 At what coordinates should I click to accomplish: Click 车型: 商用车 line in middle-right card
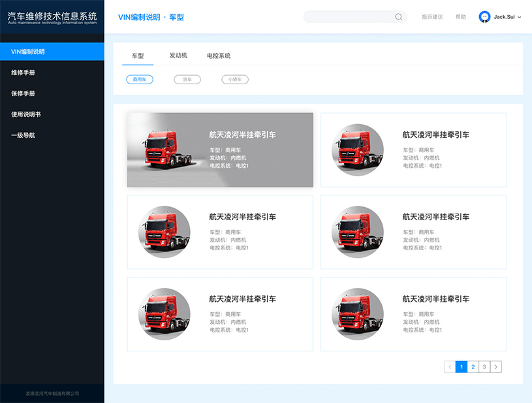pyautogui.click(x=418, y=233)
